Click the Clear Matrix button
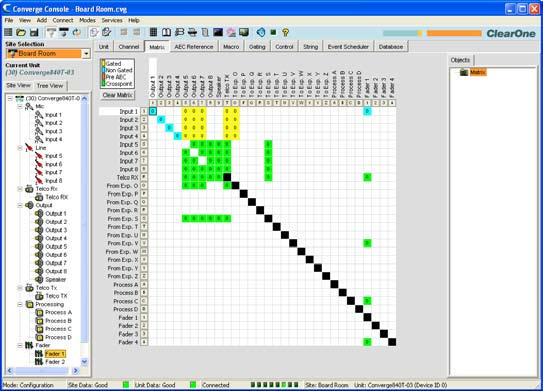This screenshot has width=543, height=391. (x=118, y=95)
